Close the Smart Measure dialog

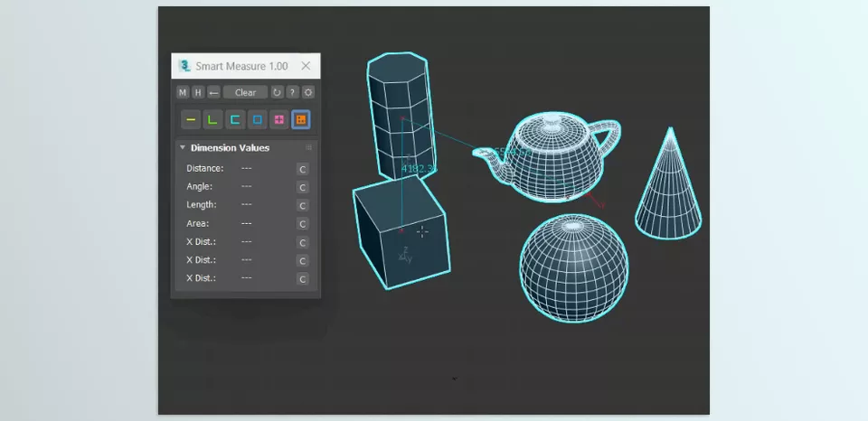306,66
